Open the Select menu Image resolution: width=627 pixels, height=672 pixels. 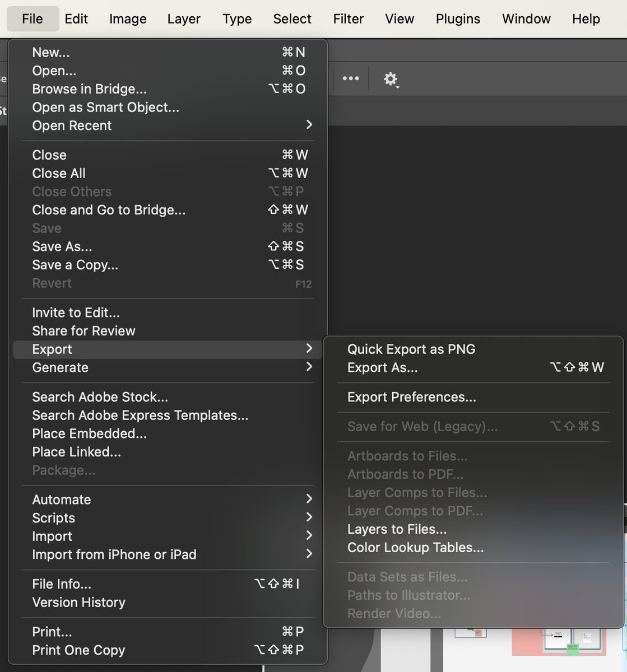click(x=292, y=18)
